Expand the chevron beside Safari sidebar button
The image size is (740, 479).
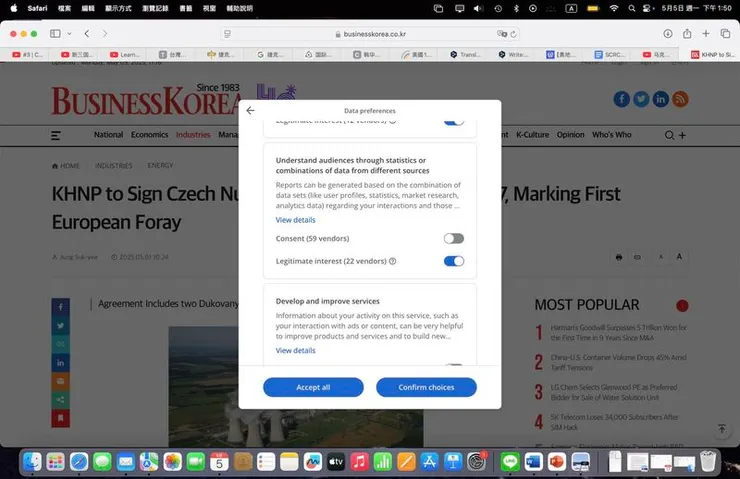(x=69, y=34)
